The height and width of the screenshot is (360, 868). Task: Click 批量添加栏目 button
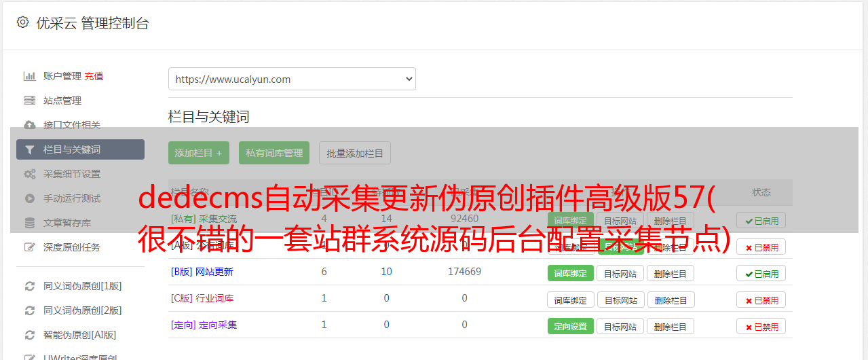click(x=355, y=153)
